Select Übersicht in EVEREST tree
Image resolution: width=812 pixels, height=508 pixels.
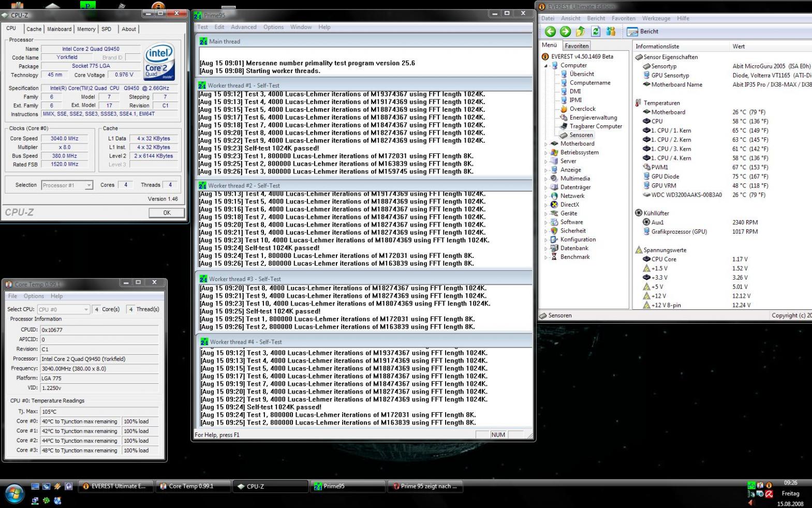pos(581,74)
